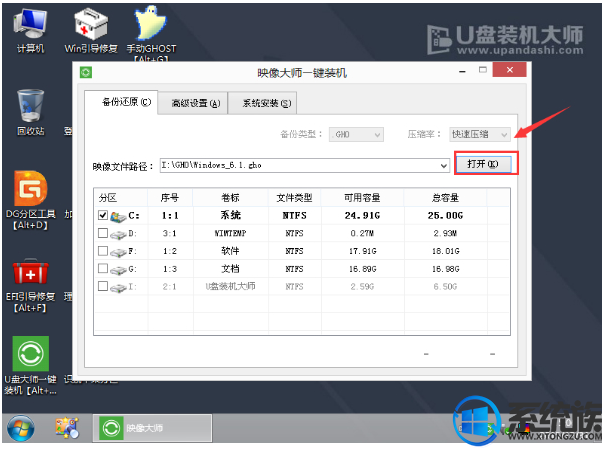Click the Windows Start orb
Viewport: 602px width, 449px height.
point(21,428)
